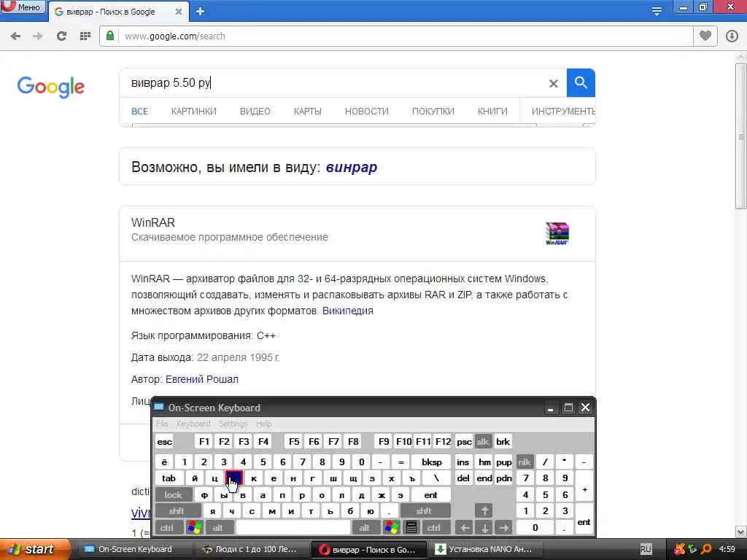Click the main ent key beside э

click(x=430, y=495)
